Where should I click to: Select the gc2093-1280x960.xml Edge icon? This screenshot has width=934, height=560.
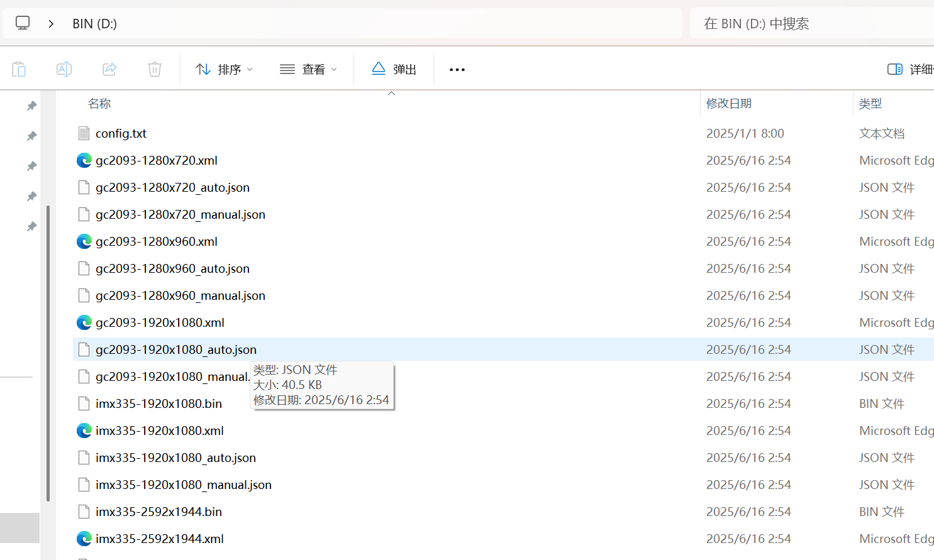coord(84,241)
